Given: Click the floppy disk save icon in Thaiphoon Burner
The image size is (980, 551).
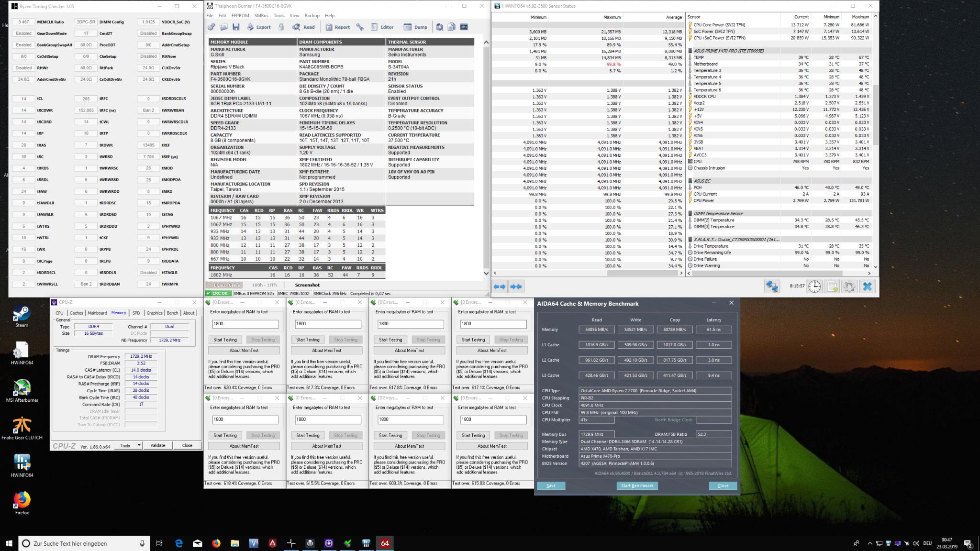Looking at the screenshot, I should [236, 27].
